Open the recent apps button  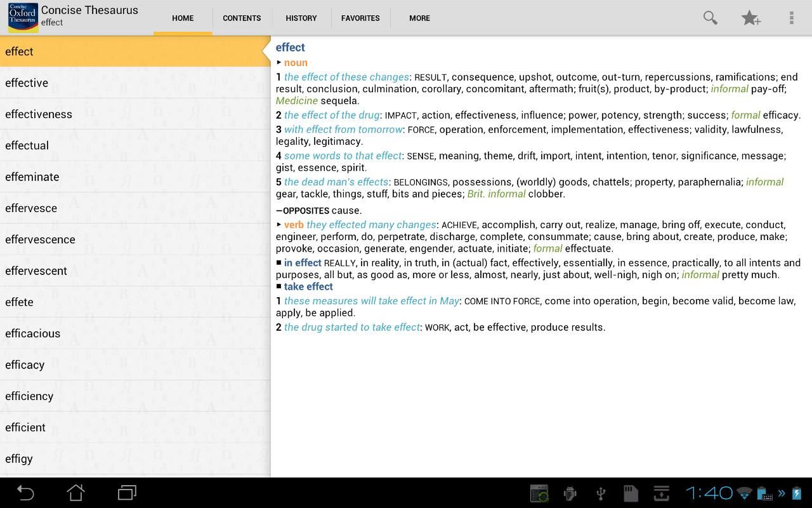pos(127,493)
